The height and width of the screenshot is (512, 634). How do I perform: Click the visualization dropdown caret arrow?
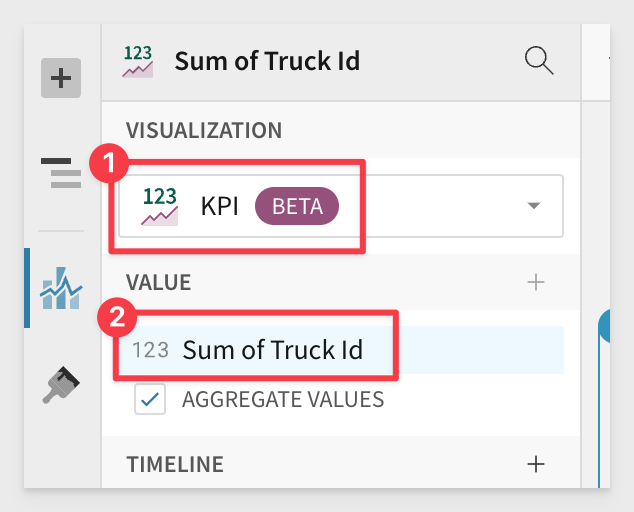click(534, 207)
